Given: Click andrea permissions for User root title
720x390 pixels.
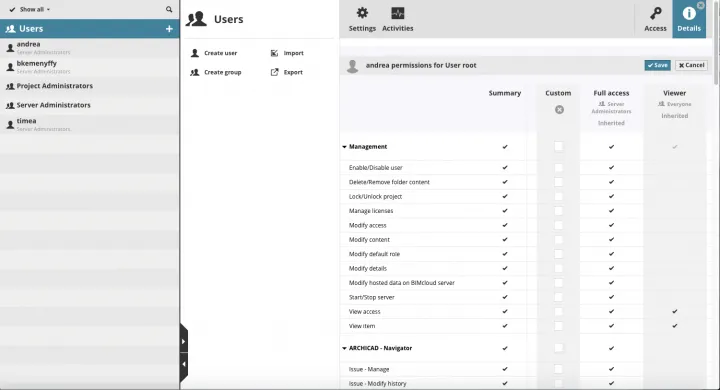Looking at the screenshot, I should (421, 65).
